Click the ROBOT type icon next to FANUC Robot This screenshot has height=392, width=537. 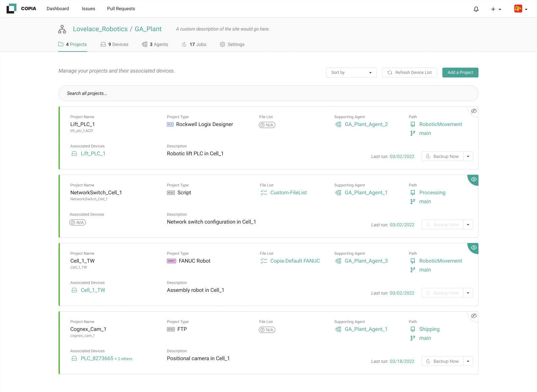(172, 261)
